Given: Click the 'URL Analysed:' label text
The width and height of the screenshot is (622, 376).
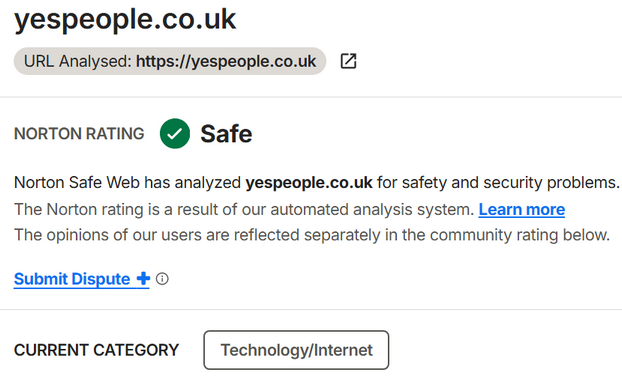Looking at the screenshot, I should tap(77, 61).
